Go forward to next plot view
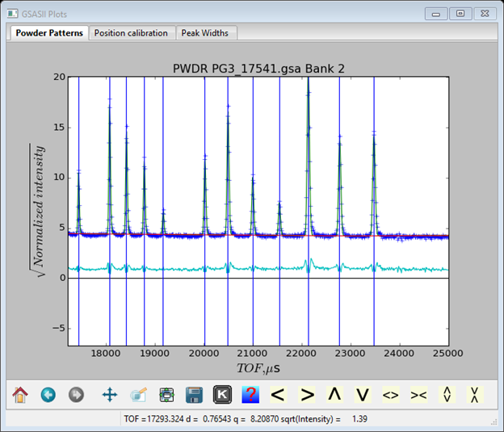This screenshot has width=504, height=432. pos(76,395)
